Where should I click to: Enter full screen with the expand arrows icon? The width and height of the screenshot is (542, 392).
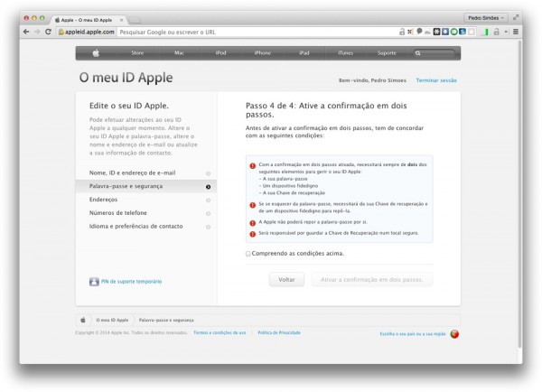pos(516,17)
